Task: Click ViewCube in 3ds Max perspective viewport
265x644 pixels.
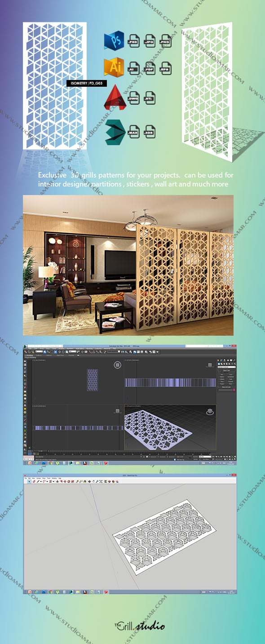Action: coord(209,412)
